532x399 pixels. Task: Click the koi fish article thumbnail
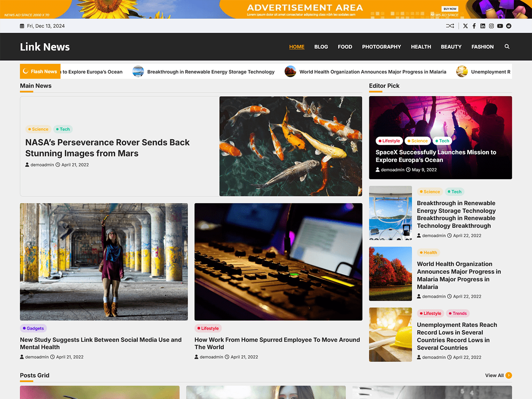290,146
